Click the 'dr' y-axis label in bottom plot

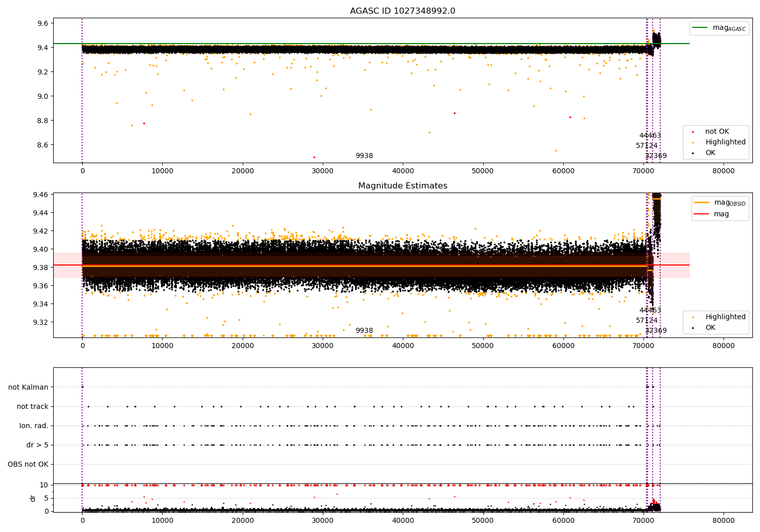click(33, 498)
